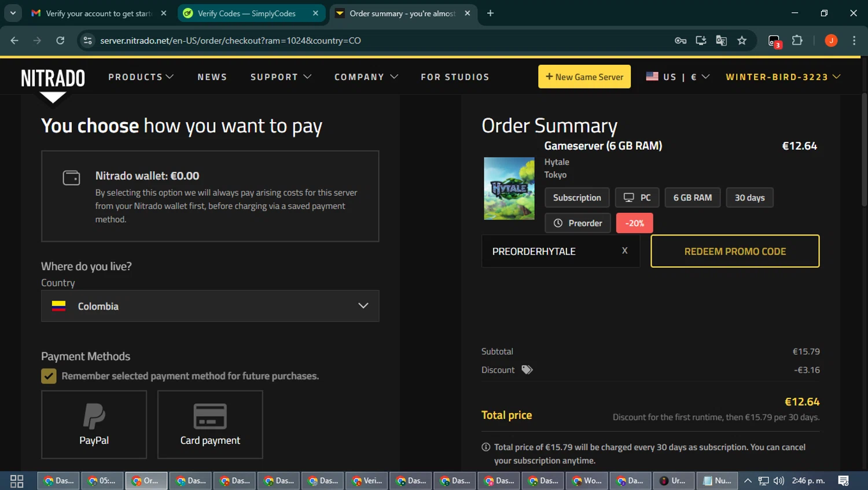Open the Veri... Chrome taskbar window
868x490 pixels.
coord(366,481)
